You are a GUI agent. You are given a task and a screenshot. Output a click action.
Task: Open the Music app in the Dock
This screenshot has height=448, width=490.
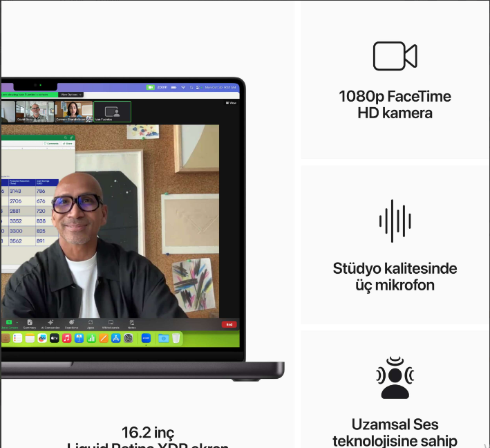tap(66, 338)
